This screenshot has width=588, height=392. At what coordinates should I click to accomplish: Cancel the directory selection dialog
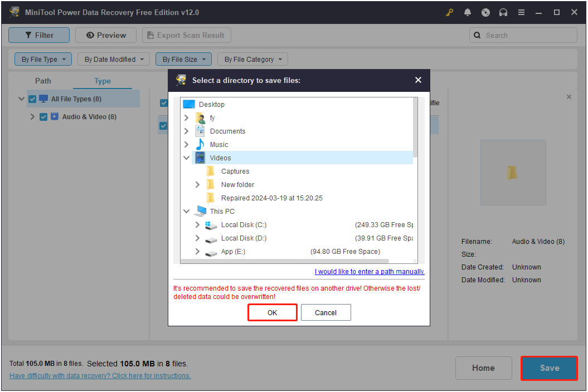[x=325, y=312]
